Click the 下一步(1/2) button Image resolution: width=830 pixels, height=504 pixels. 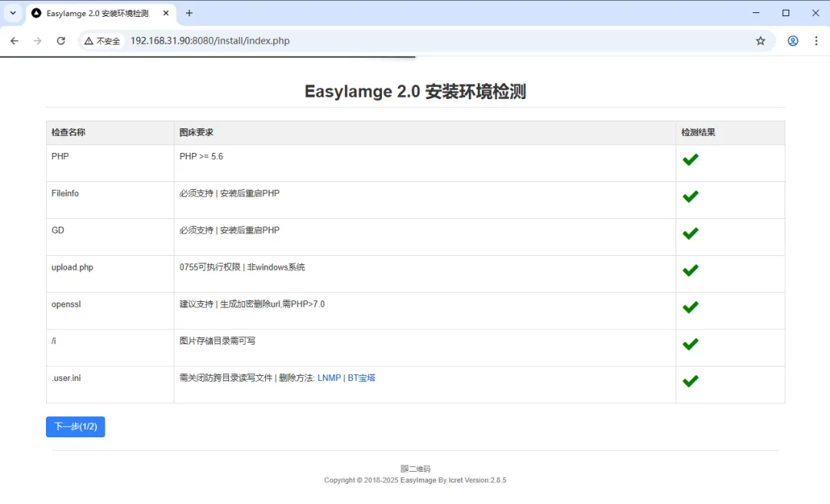tap(75, 426)
